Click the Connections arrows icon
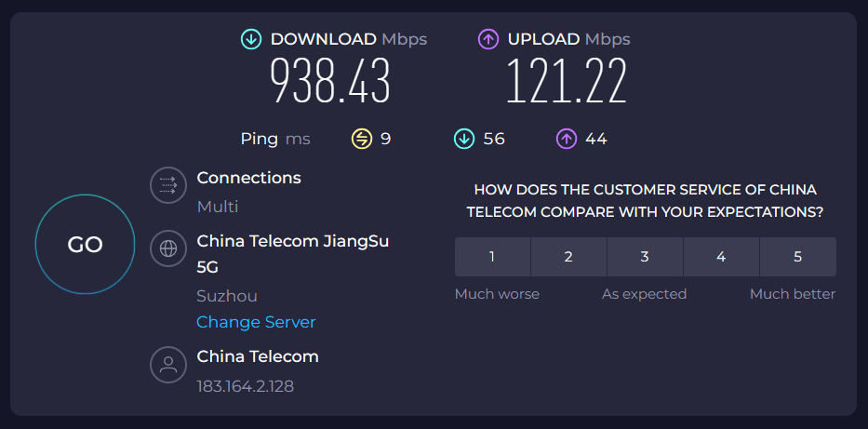Screen dimensions: 868x429 coord(168,185)
